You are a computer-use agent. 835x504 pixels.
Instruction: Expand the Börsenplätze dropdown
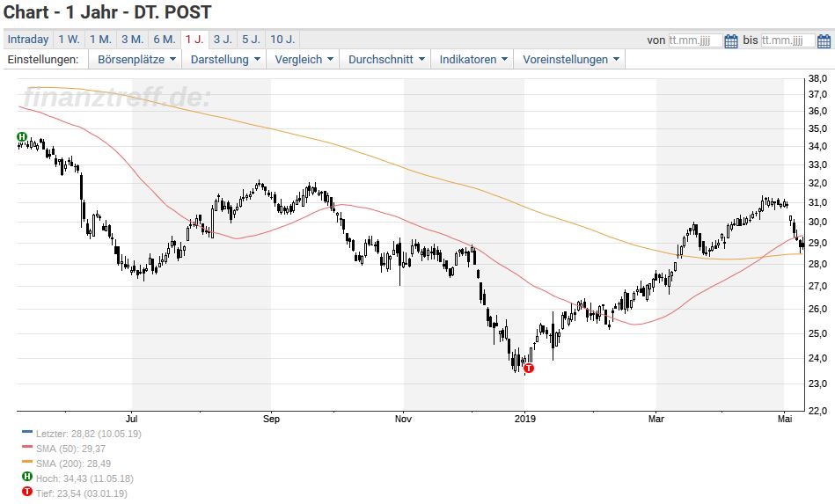[136, 60]
